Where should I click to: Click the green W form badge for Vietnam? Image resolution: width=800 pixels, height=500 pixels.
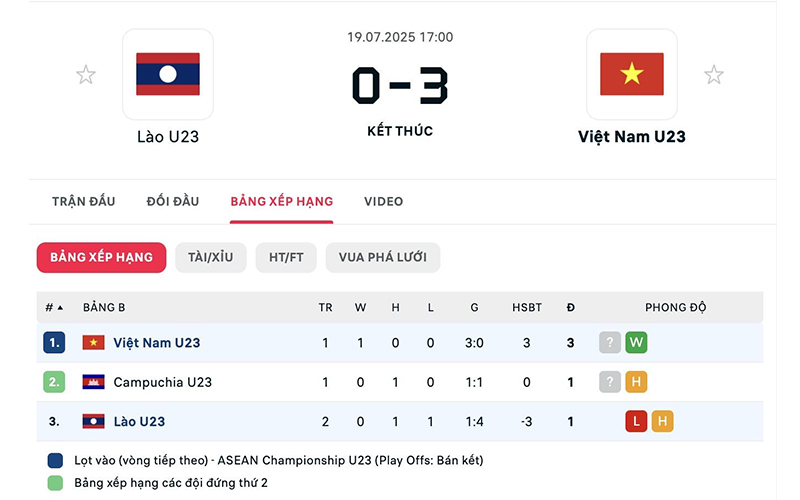click(636, 342)
